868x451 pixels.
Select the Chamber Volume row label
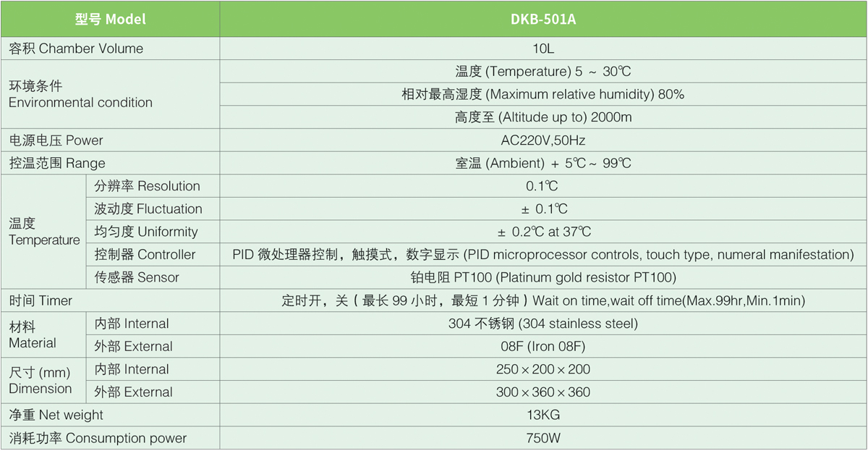click(76, 49)
